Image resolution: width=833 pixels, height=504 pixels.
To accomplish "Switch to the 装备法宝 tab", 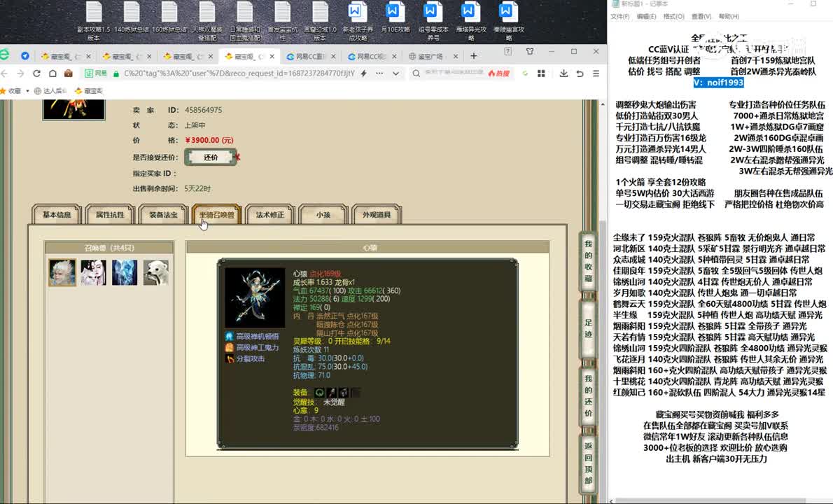I will point(163,215).
